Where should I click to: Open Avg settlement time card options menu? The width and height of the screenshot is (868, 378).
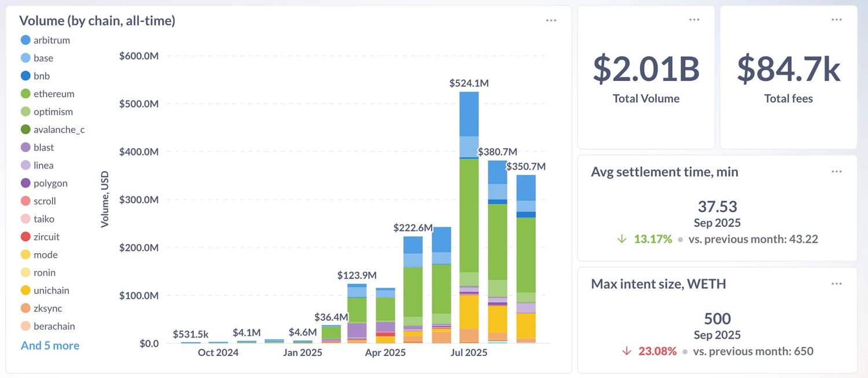pos(836,172)
